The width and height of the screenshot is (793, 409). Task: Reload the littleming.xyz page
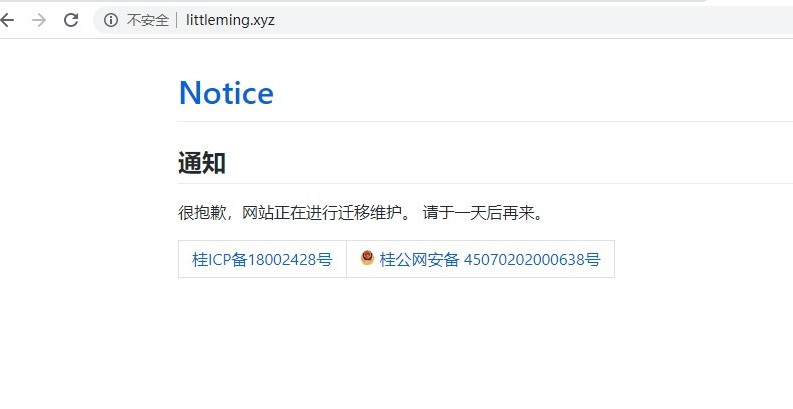click(71, 20)
